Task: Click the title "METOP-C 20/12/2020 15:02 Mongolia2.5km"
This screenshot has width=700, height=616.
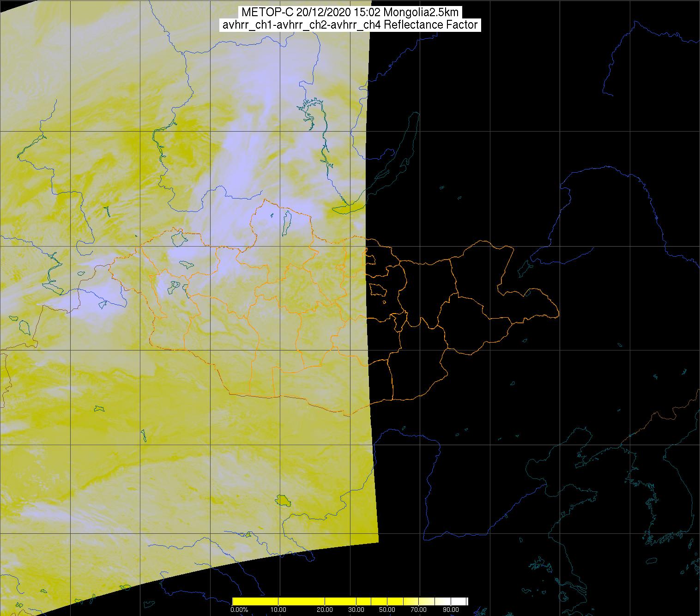Action: click(x=350, y=12)
